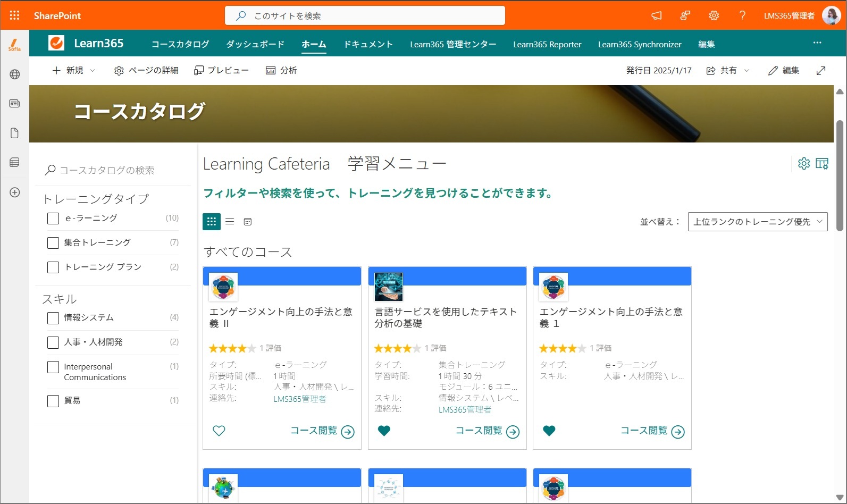Click the page vertical scrollbar thumb

[840, 175]
